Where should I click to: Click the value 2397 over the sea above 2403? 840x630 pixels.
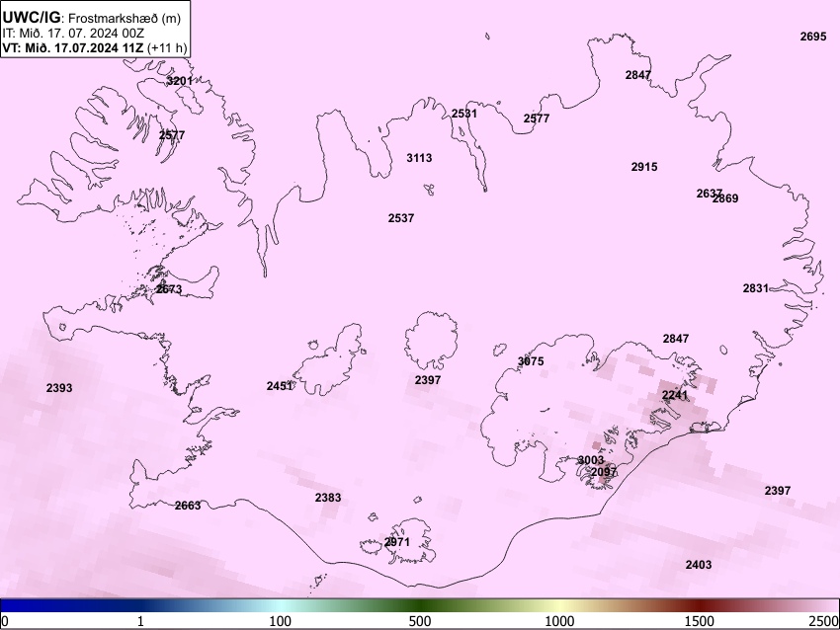(778, 491)
